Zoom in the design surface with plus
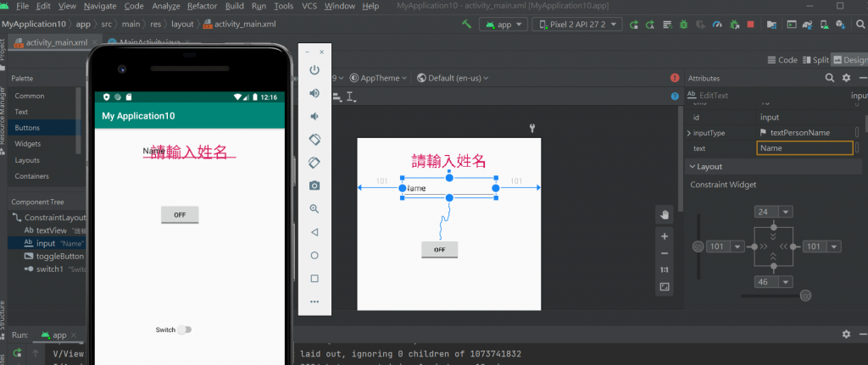This screenshot has width=868, height=365. pyautogui.click(x=665, y=236)
